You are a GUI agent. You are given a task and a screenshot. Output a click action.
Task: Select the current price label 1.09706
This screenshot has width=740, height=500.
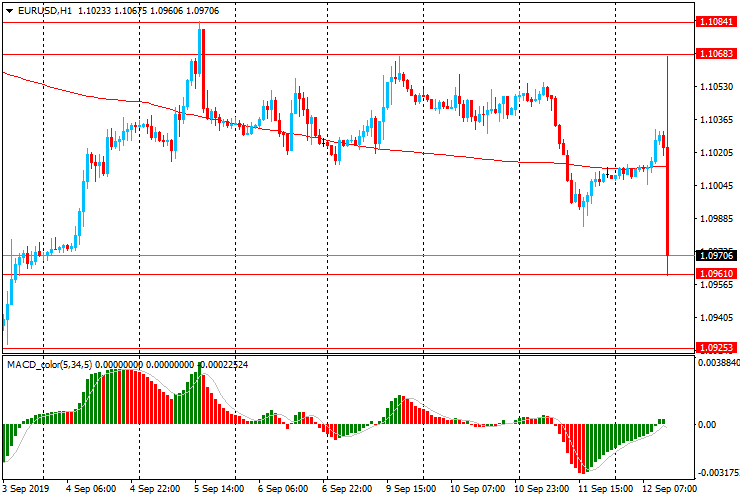click(x=716, y=256)
